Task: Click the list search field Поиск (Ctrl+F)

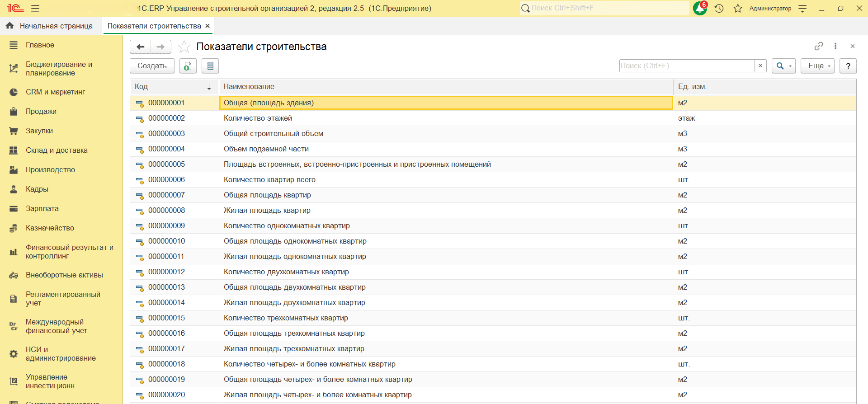Action: [686, 66]
